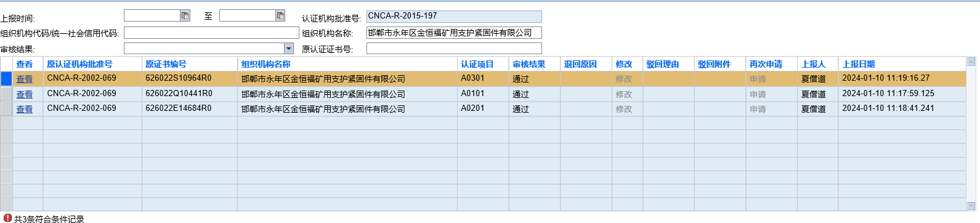Click certificate number 626022E14684R0
This screenshot has width=980, height=223.
[x=179, y=108]
